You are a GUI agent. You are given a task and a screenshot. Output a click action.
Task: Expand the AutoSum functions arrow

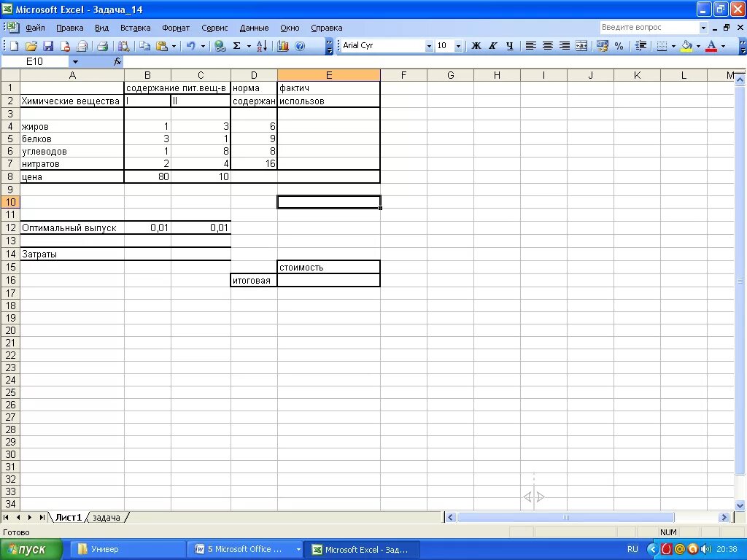coord(249,46)
